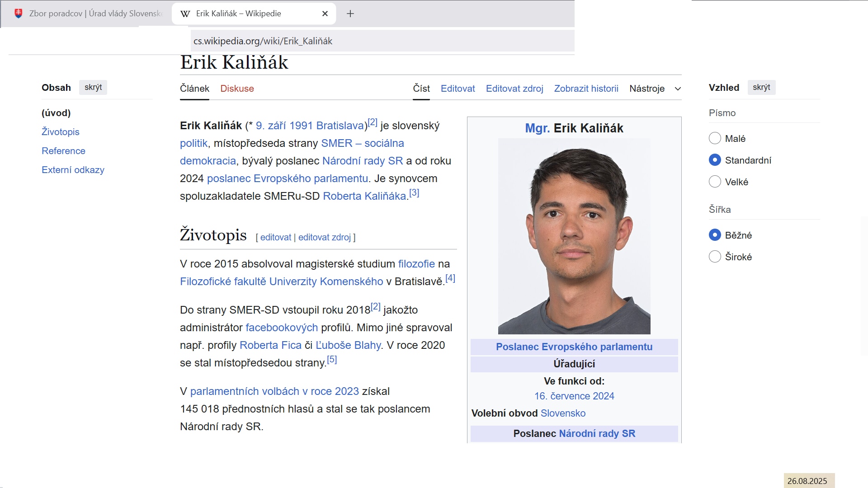
Task: Jump to Reference section in contents
Action: point(63,151)
